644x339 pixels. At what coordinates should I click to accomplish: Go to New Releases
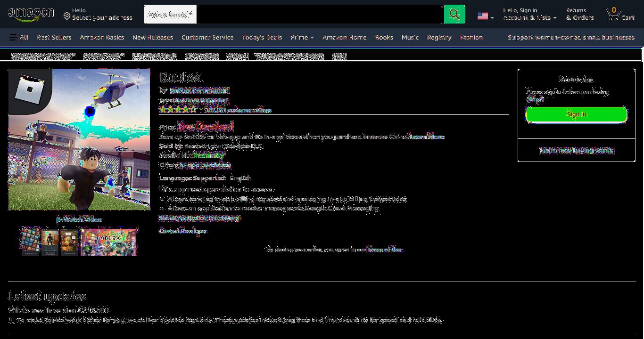[x=153, y=37]
